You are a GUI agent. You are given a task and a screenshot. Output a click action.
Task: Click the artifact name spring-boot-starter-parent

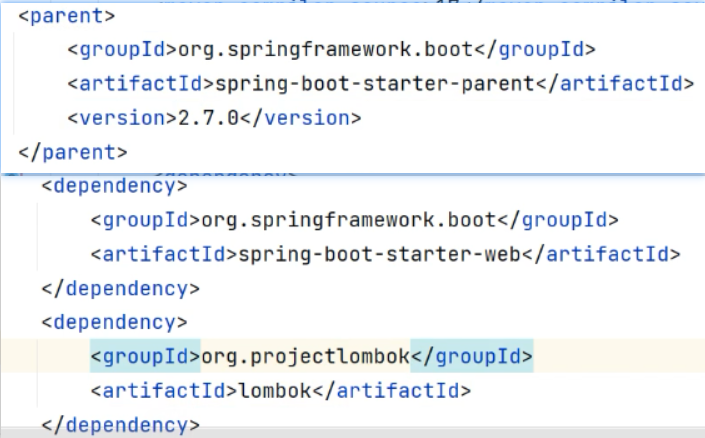[375, 84]
